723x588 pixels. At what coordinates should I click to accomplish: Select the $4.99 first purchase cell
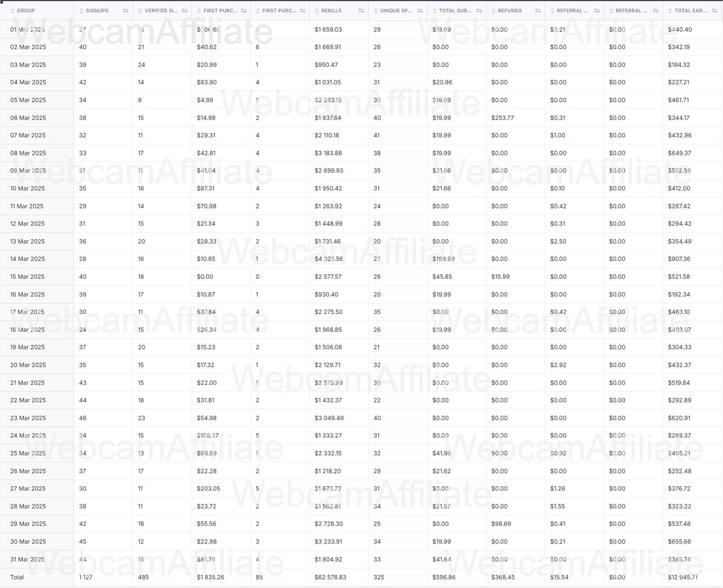click(x=205, y=100)
